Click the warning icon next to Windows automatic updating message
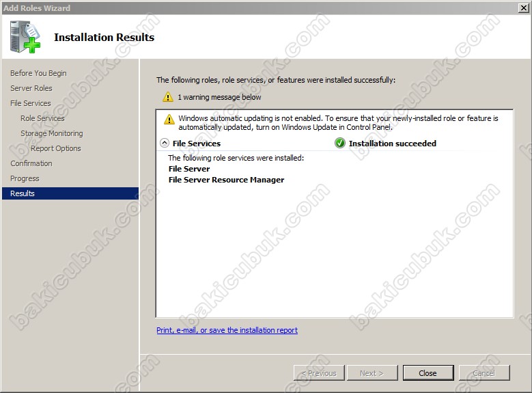Screen dimensions: 532x393 point(169,119)
